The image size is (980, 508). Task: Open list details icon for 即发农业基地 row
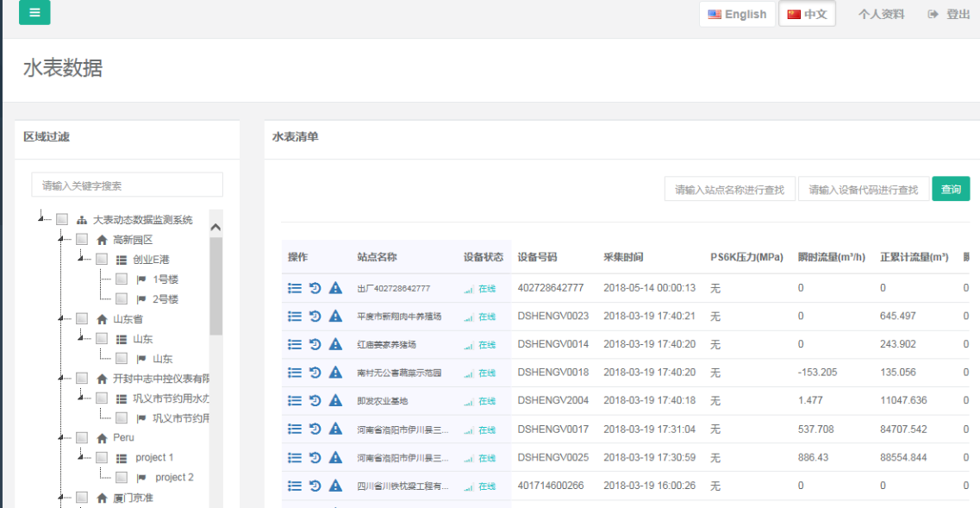click(x=295, y=401)
